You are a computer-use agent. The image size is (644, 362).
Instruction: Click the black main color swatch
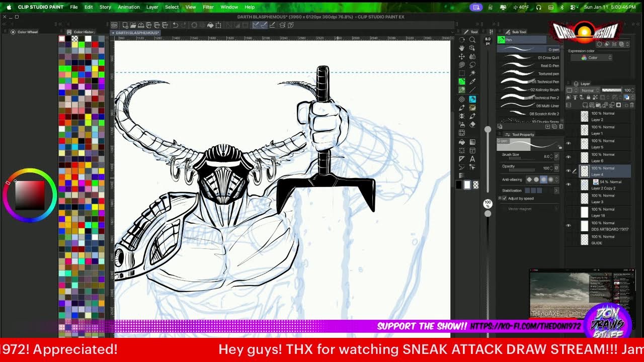459,185
